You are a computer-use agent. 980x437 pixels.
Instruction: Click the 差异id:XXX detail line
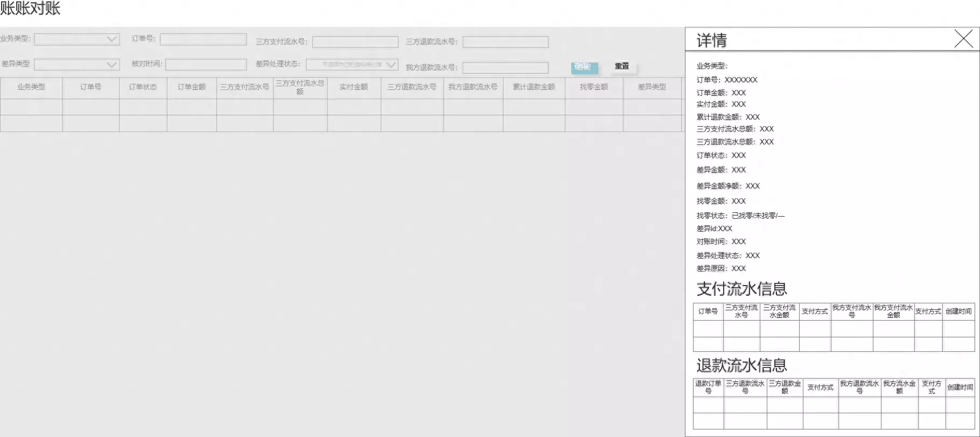click(714, 228)
